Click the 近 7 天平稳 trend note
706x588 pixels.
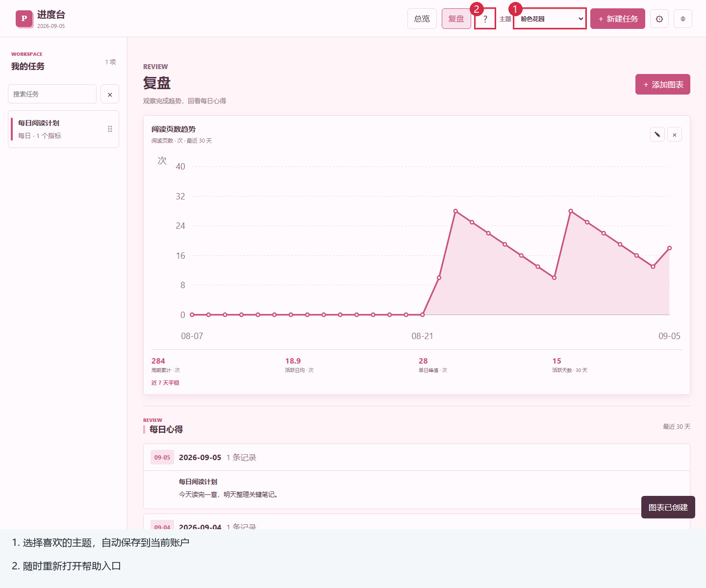click(165, 383)
